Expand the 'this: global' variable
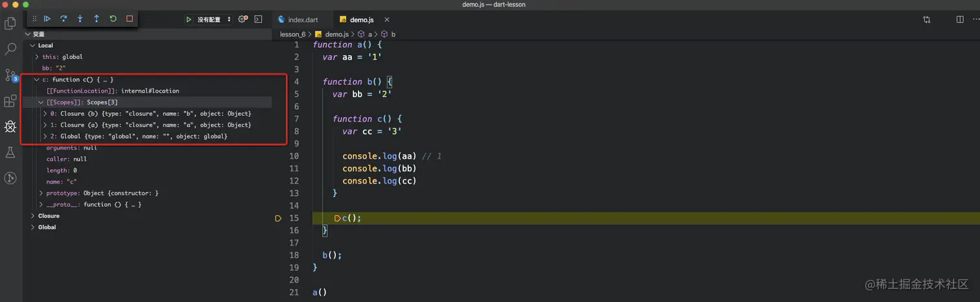 [x=38, y=57]
